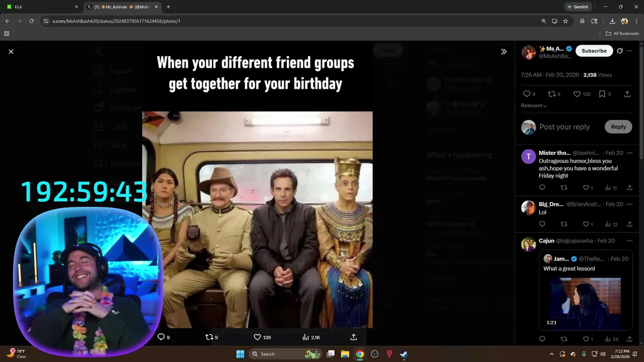644x362 pixels.
Task: Open the Chrome downloads icon
Action: [x=612, y=21]
